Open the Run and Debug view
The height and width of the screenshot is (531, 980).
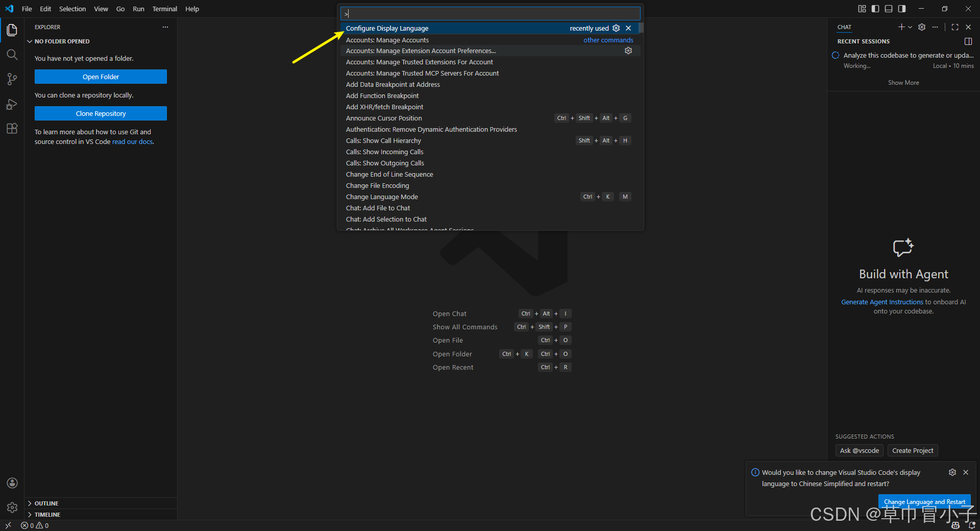click(12, 104)
